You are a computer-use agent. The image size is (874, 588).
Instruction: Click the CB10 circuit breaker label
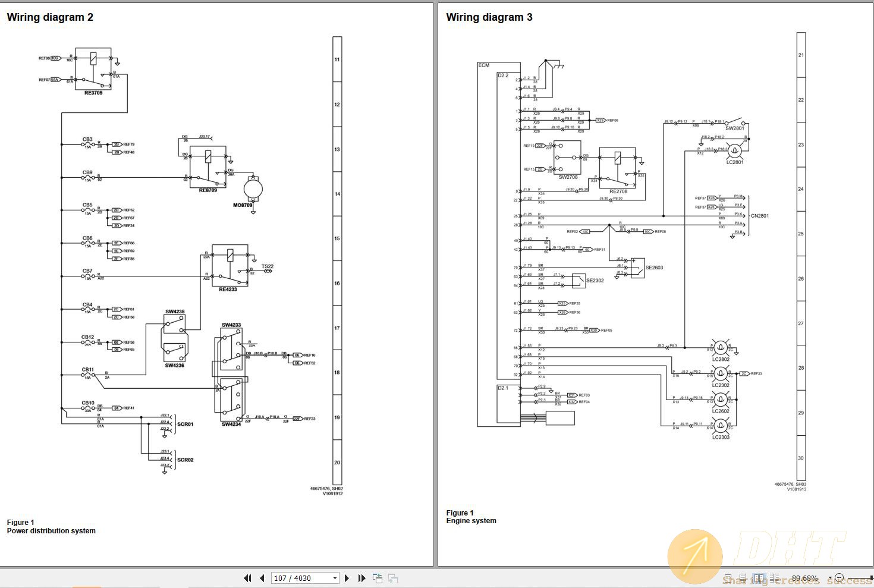[87, 403]
